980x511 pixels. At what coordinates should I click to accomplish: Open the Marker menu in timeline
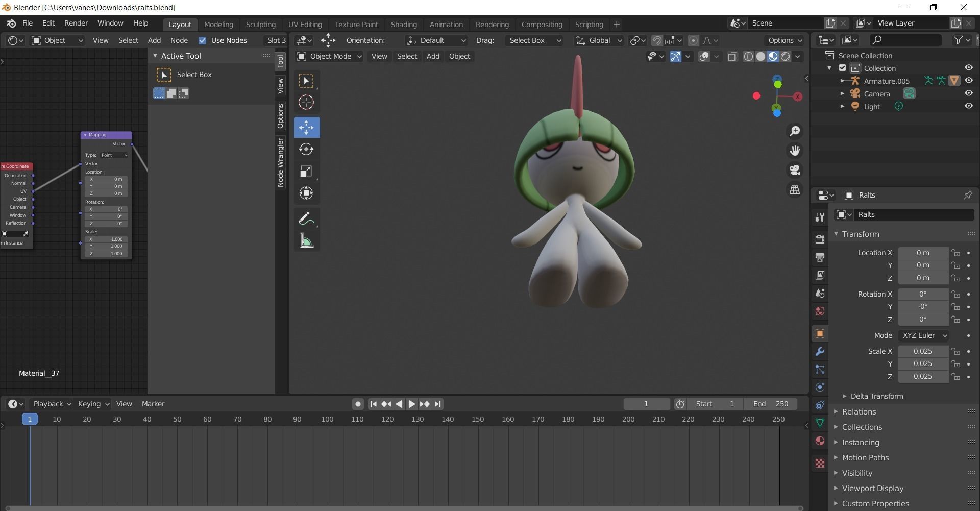[x=153, y=404]
